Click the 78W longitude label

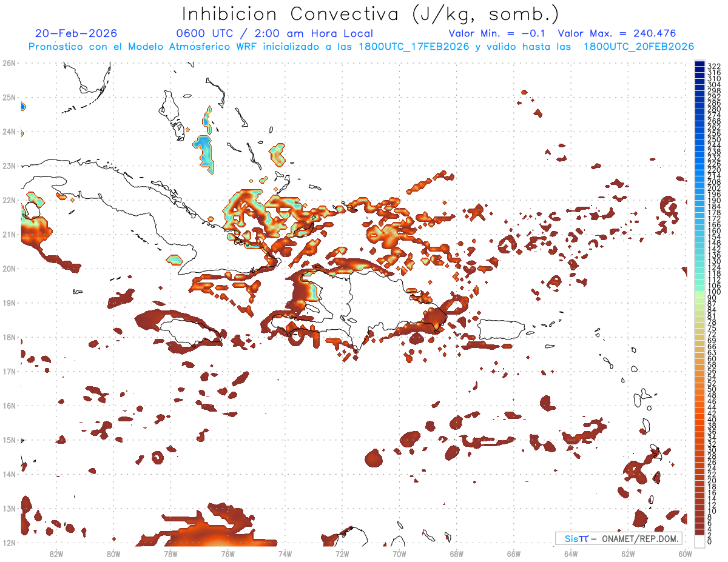pyautogui.click(x=170, y=554)
